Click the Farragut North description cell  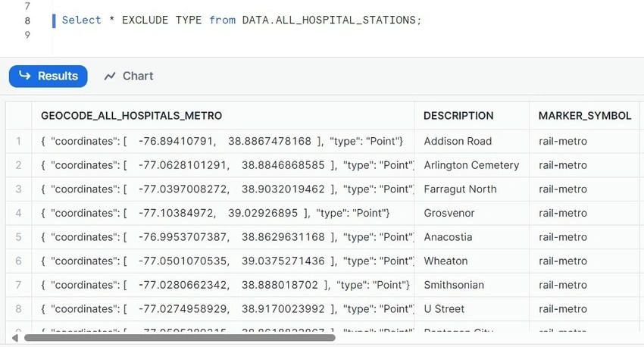click(x=471, y=189)
